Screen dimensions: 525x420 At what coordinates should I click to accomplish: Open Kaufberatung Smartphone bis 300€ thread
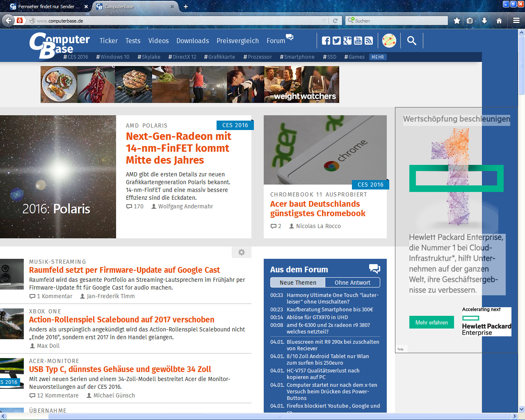330,310
